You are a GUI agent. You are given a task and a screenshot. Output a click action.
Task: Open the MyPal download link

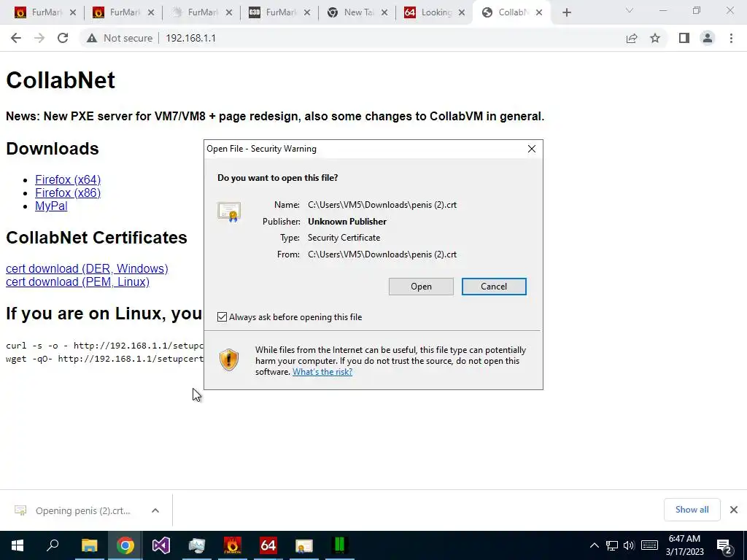[51, 206]
